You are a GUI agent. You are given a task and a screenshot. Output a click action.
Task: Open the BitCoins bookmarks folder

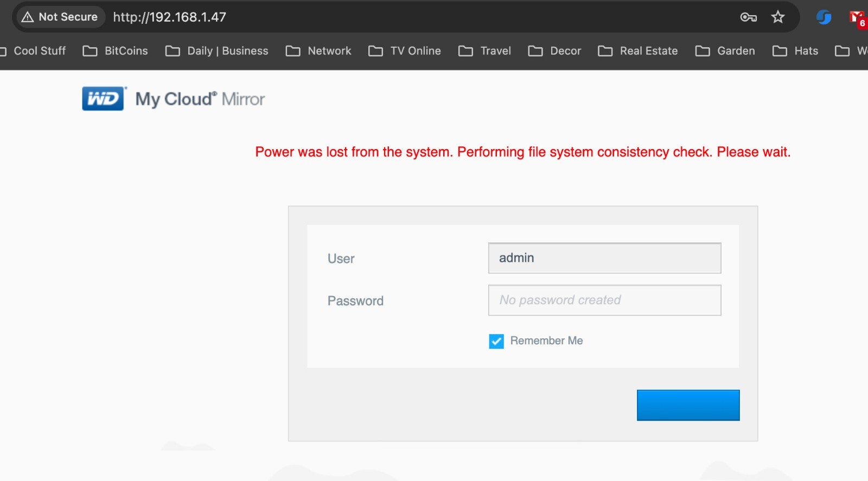click(115, 51)
